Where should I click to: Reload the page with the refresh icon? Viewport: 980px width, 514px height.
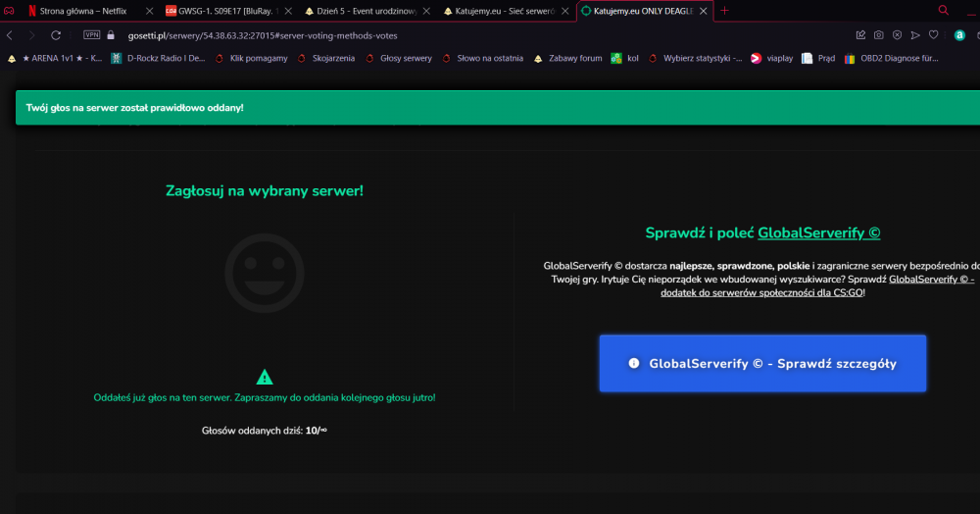[56, 35]
